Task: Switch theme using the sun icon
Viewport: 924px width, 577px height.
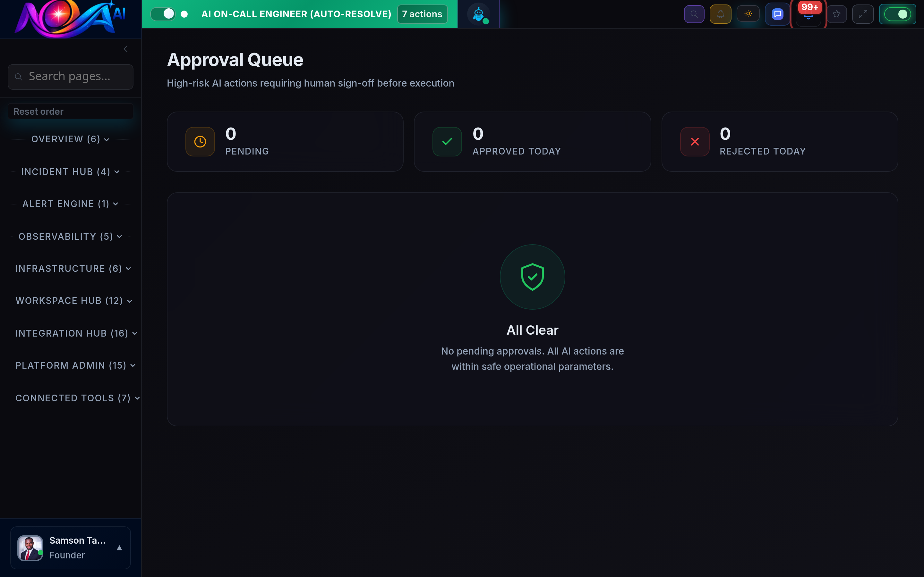Action: 748,14
